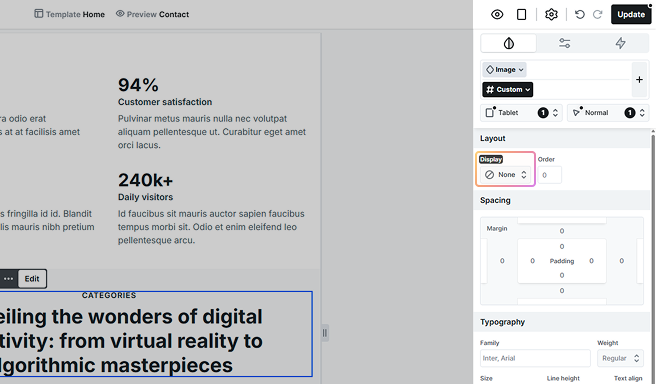Open the Custom class dropdown
Image resolution: width=656 pixels, height=384 pixels.
[507, 90]
